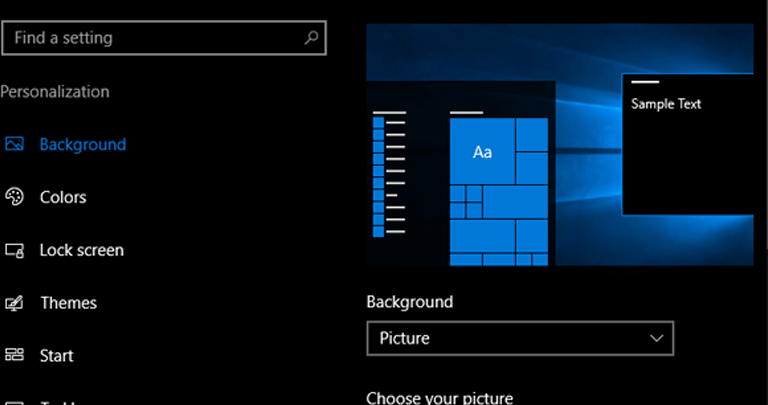Screen dimensions: 768x405
Task: Click the magnifier search icon
Action: (x=312, y=38)
